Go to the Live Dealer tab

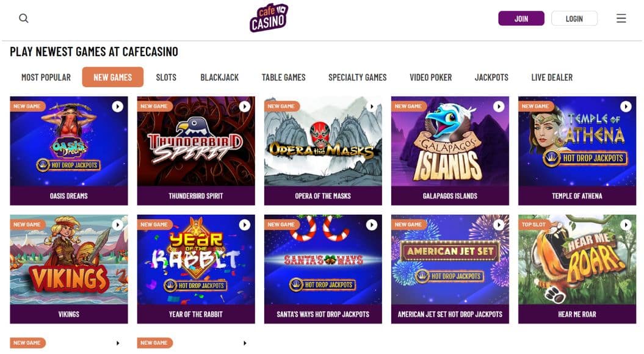click(552, 77)
